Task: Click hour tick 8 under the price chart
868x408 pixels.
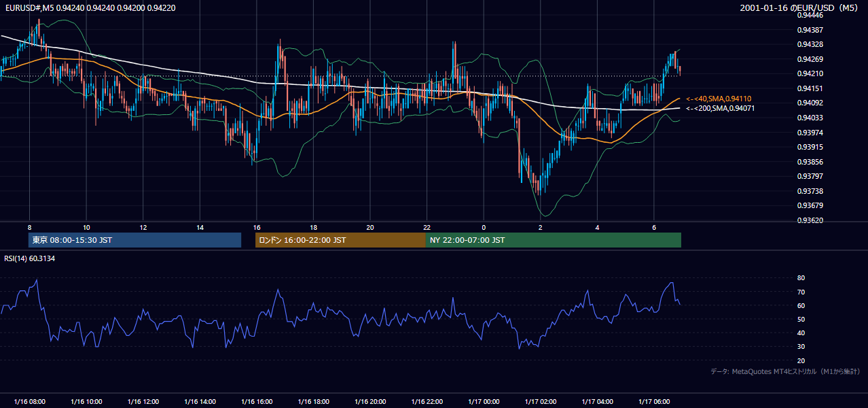Action: point(29,227)
